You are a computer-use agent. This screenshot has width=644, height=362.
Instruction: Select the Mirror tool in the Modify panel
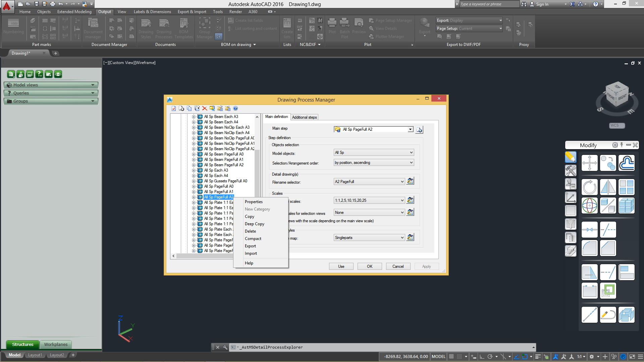click(x=608, y=187)
